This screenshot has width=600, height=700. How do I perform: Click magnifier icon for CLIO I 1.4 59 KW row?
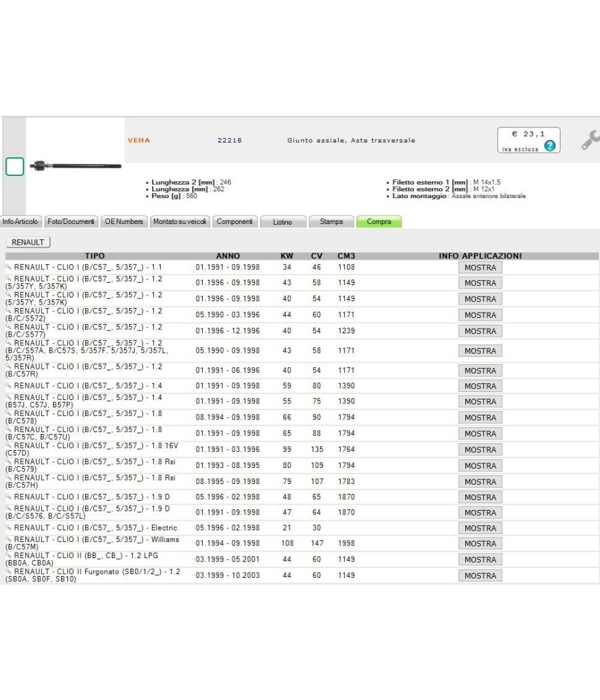pos(9,385)
